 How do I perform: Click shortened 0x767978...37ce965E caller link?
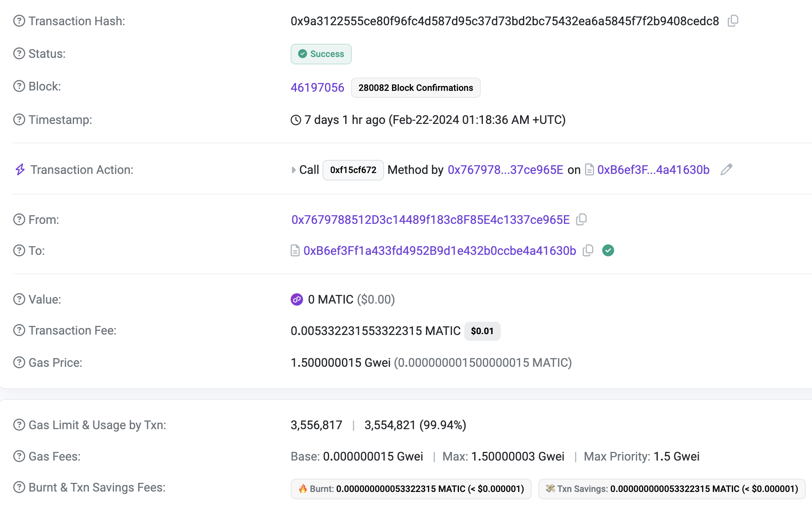[505, 170]
